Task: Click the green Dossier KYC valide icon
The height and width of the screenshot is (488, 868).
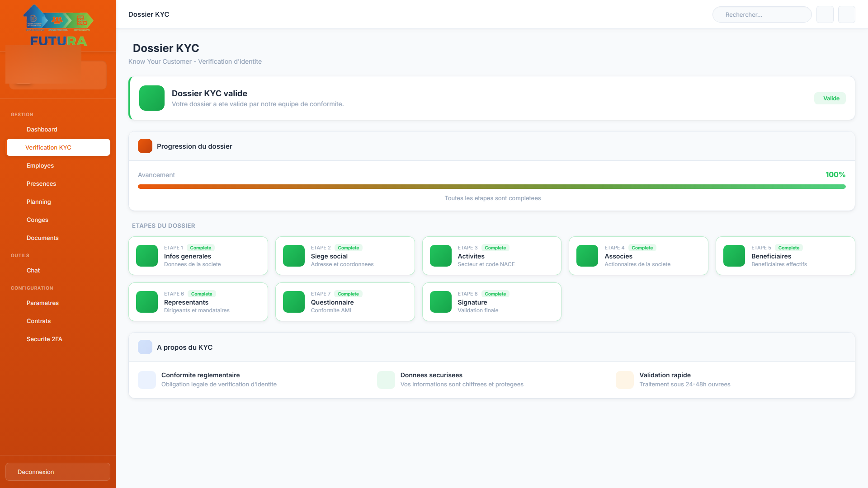Action: [152, 98]
